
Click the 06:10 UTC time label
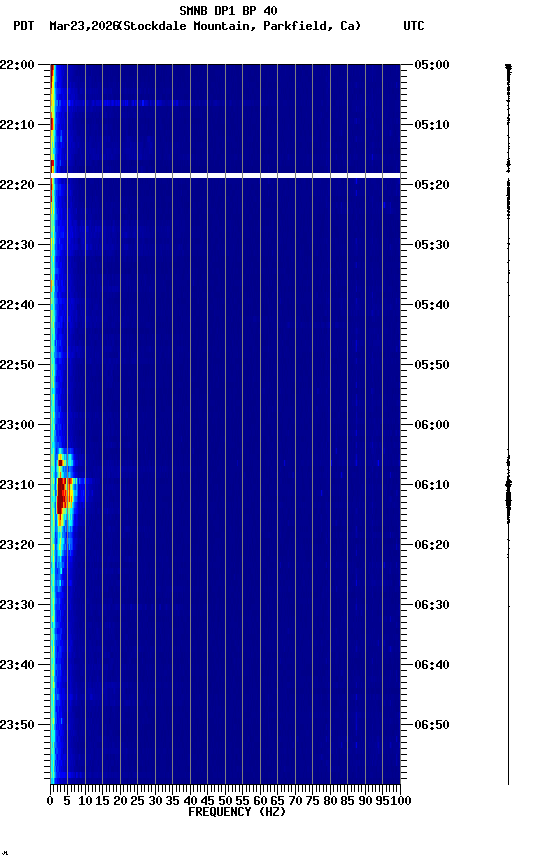tap(432, 485)
